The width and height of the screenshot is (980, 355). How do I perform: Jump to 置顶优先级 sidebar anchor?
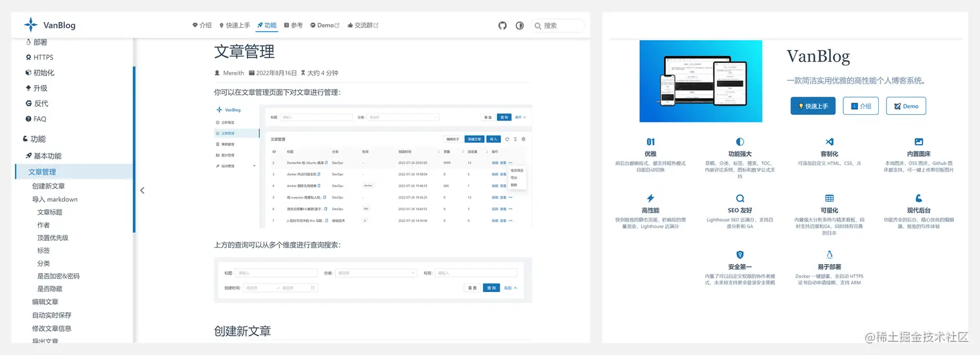tap(52, 238)
